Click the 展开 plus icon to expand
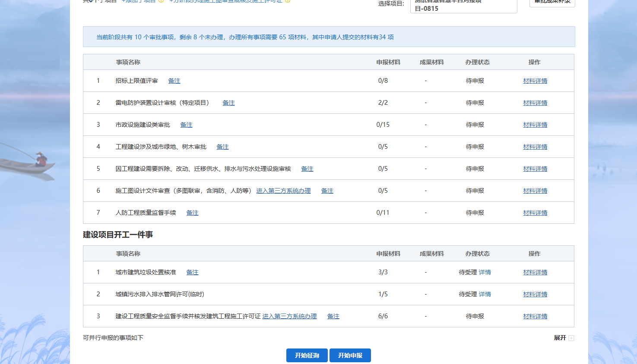Image resolution: width=637 pixels, height=364 pixels. (571, 338)
